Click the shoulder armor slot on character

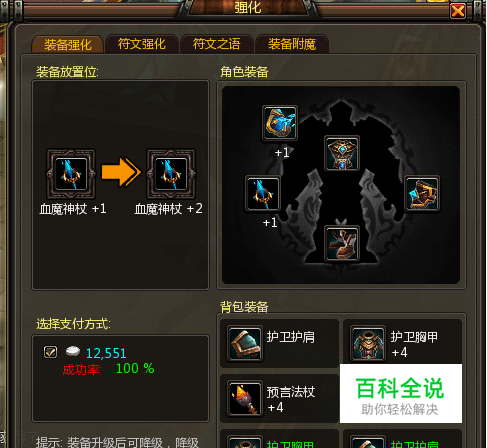(x=422, y=193)
